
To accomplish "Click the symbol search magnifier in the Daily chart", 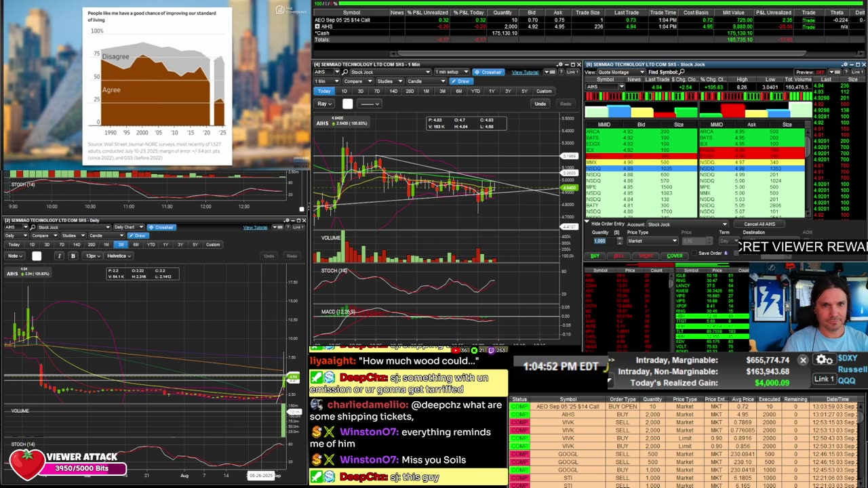I will (33, 227).
